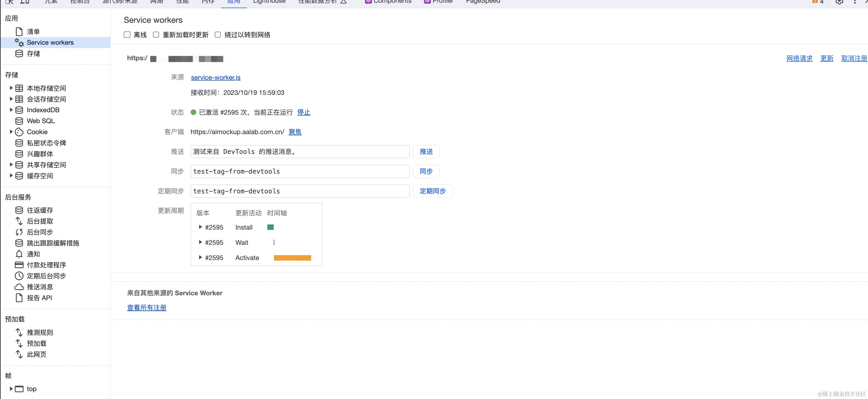Open 付款处理程序 card icon
868x399 pixels.
[19, 265]
